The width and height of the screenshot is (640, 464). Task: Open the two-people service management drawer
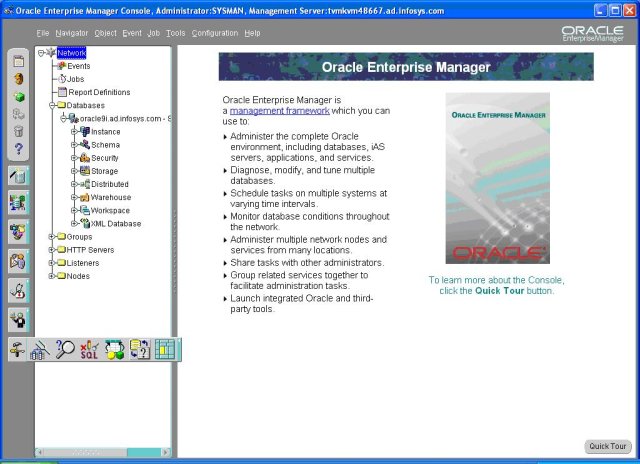[x=18, y=261]
